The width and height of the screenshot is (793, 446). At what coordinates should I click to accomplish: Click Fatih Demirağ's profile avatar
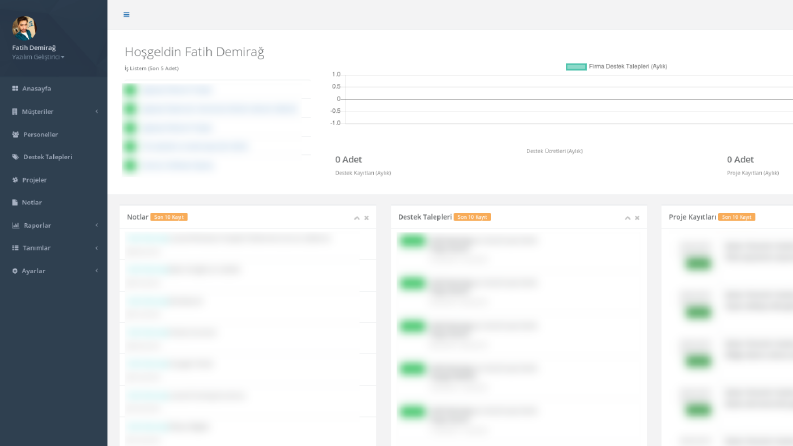click(x=24, y=28)
